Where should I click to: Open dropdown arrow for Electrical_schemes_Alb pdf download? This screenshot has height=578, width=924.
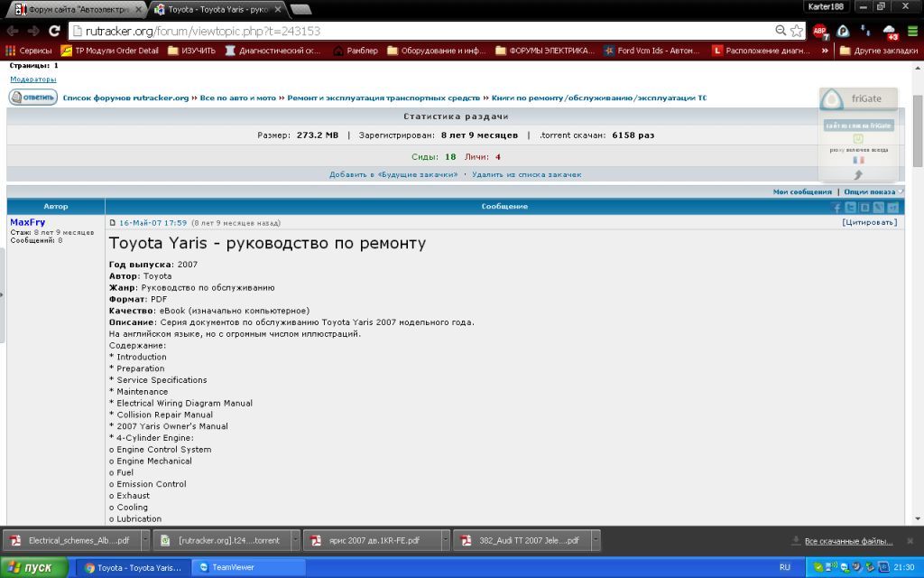[x=145, y=540]
